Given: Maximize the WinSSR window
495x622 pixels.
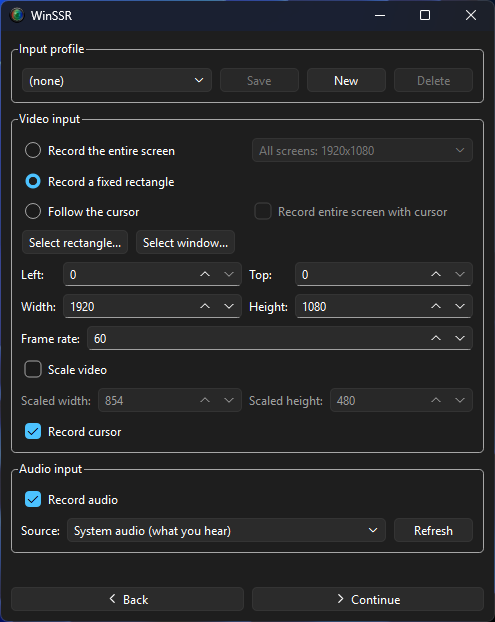Looking at the screenshot, I should pos(425,15).
